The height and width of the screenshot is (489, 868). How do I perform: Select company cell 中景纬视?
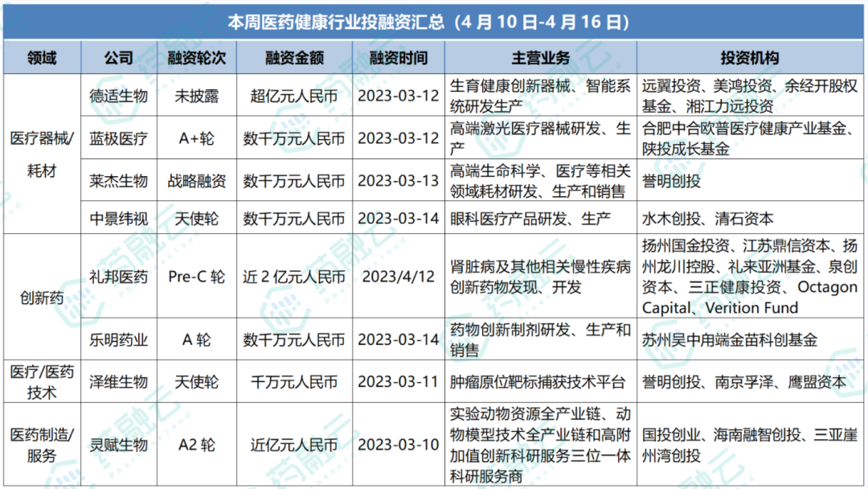119,218
